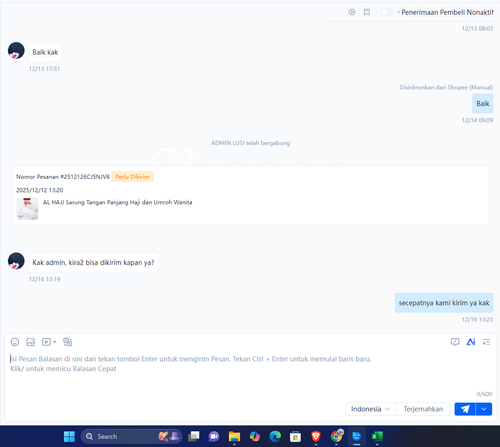Image resolution: width=500 pixels, height=447 pixels.
Task: Click the Terjemahkan translate button
Action: coord(423,409)
